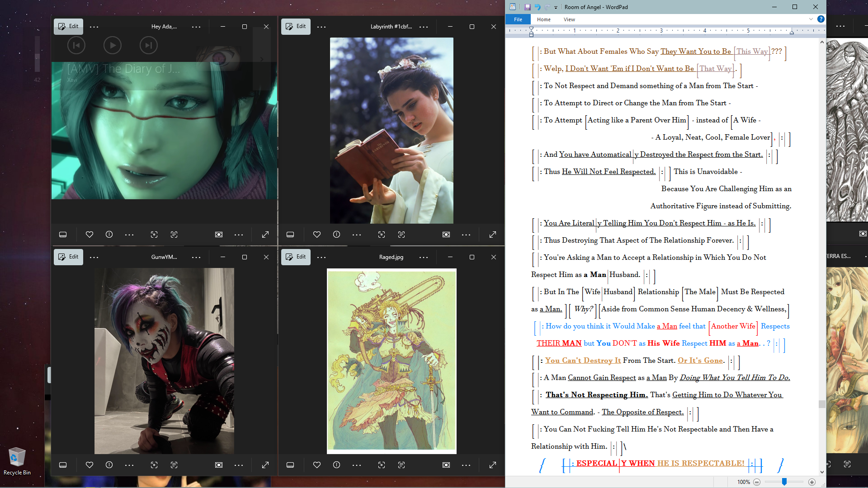The width and height of the screenshot is (868, 488).
Task: Expand the WordPad ribbon chevron
Action: tap(811, 19)
